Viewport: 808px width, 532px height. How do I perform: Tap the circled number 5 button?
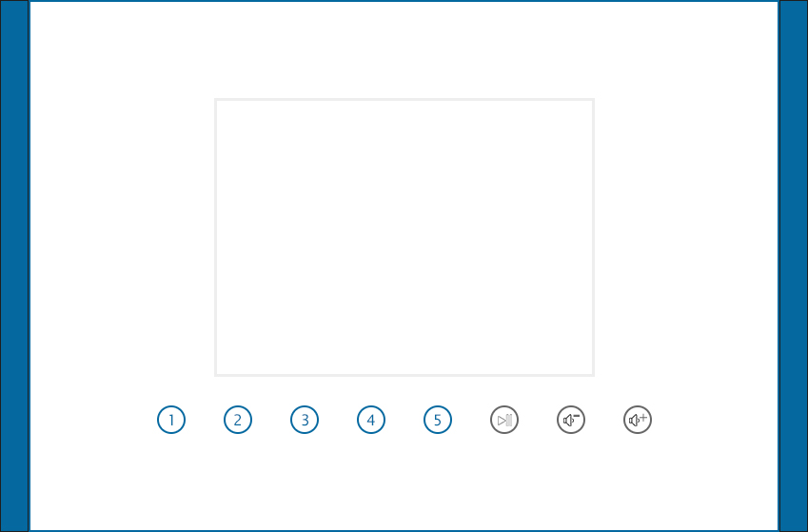pos(438,420)
